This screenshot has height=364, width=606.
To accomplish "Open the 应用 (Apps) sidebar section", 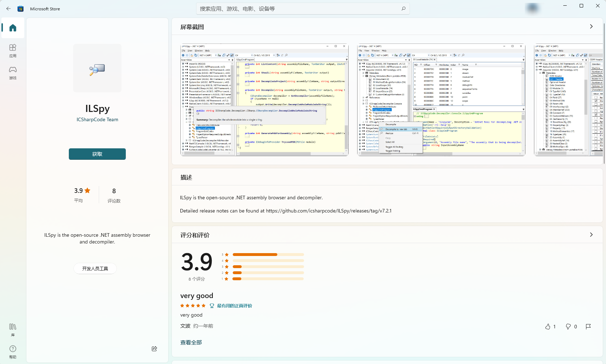I will click(13, 51).
